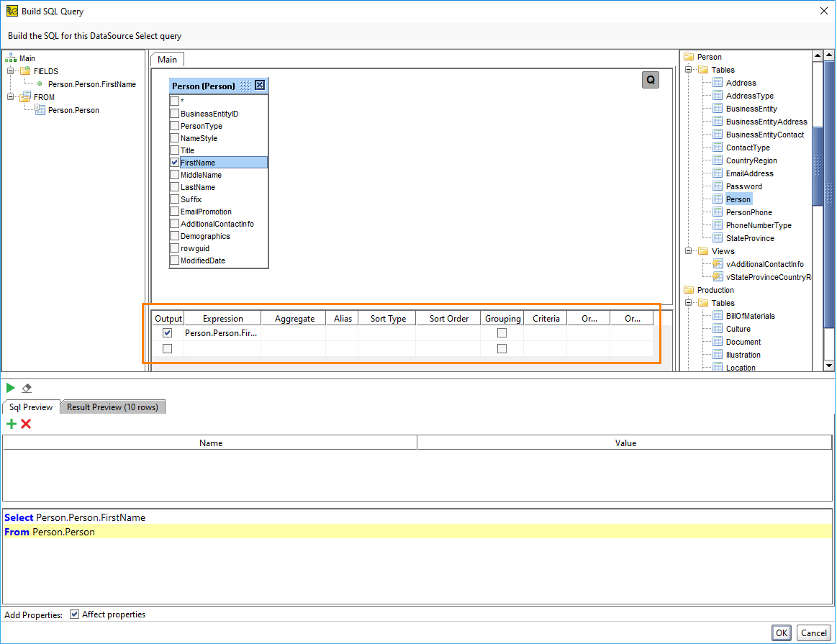Click the Sort Type column header
Image resolution: width=837 pixels, height=644 pixels.
pyautogui.click(x=388, y=319)
